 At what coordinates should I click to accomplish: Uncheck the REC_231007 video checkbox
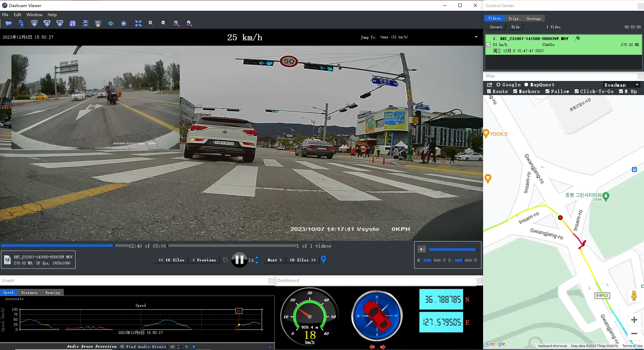pos(489,45)
